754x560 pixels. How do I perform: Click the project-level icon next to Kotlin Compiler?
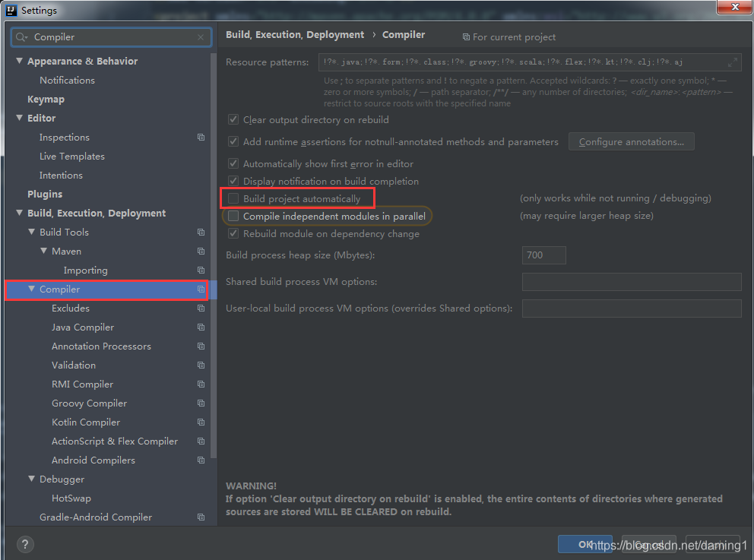[x=201, y=422]
